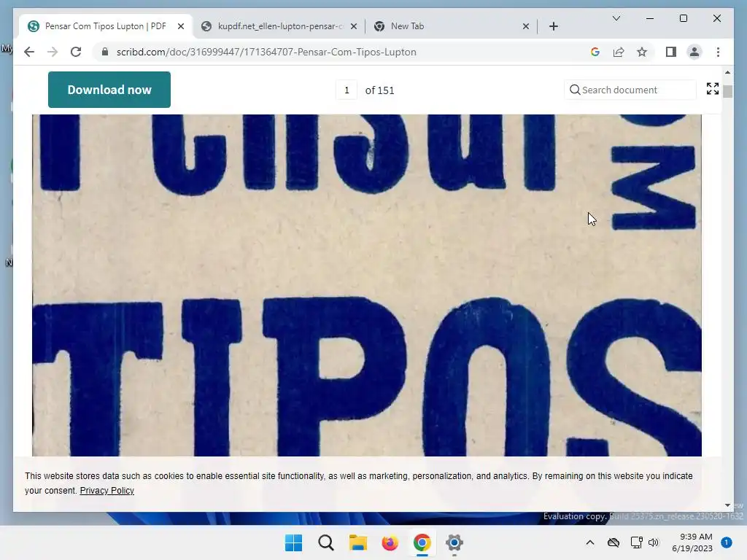
Task: Open the clock showing 9:39 AM
Action: [x=692, y=542]
